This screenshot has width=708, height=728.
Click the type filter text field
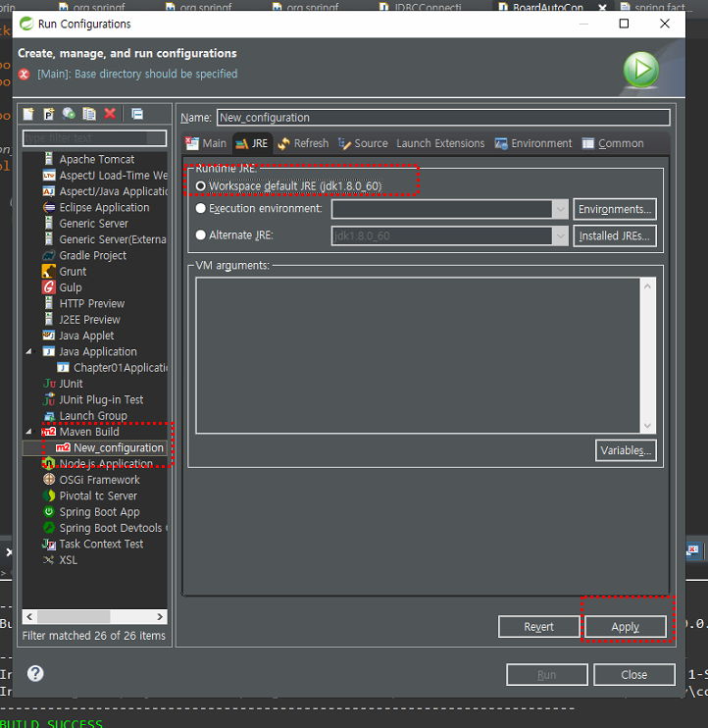(x=95, y=138)
